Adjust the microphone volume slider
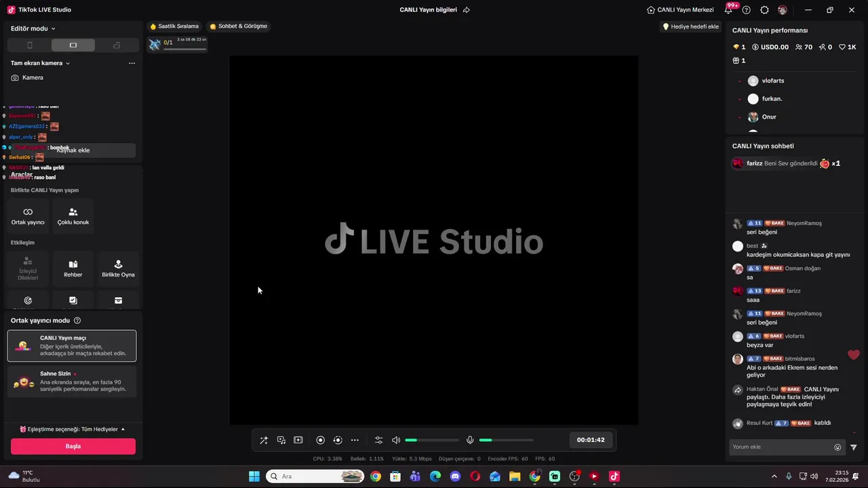 coord(506,440)
